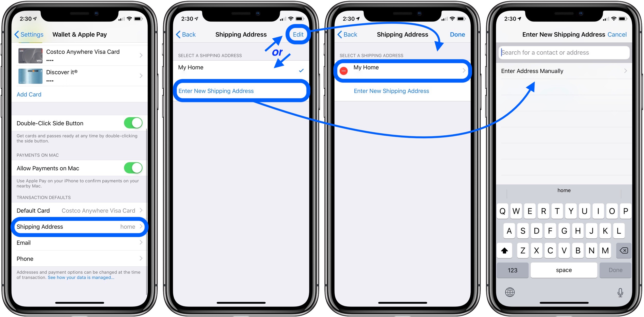
Task: Expand Email transaction default row
Action: pos(80,243)
